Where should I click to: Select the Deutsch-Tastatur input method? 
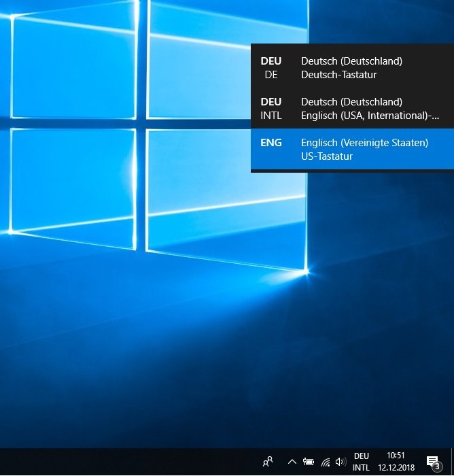click(338, 75)
